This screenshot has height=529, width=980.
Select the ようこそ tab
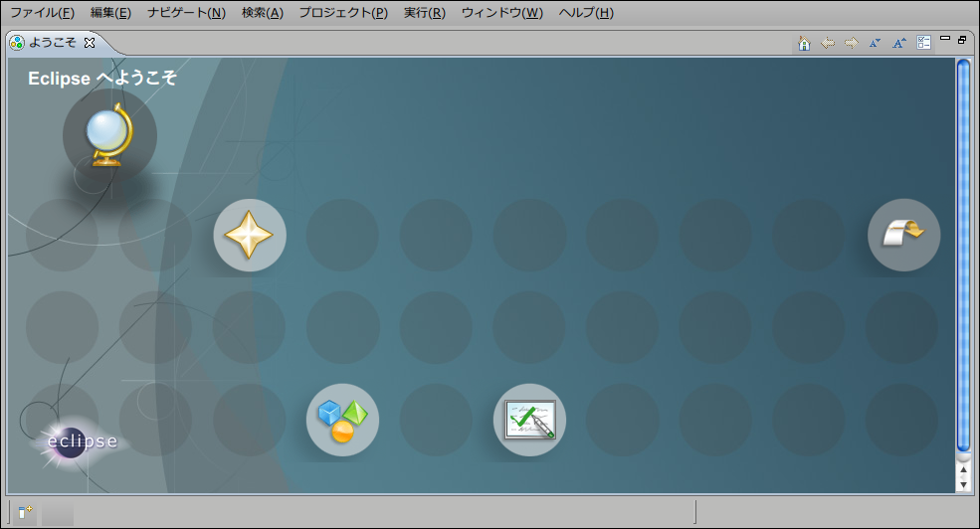tap(53, 43)
